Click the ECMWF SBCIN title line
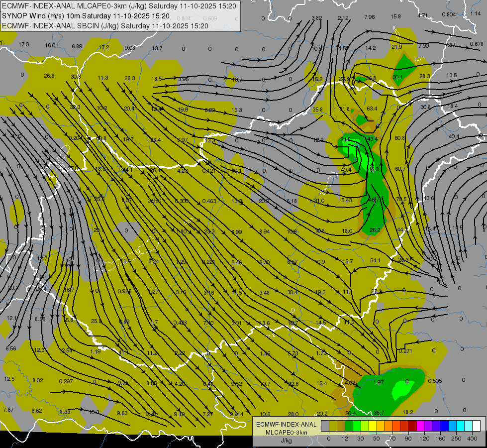The height and width of the screenshot is (448, 487). (x=105, y=26)
